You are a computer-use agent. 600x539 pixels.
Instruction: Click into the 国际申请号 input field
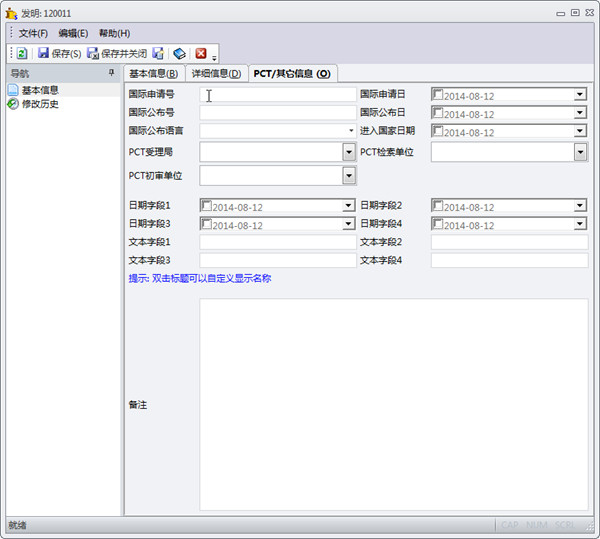[278, 94]
